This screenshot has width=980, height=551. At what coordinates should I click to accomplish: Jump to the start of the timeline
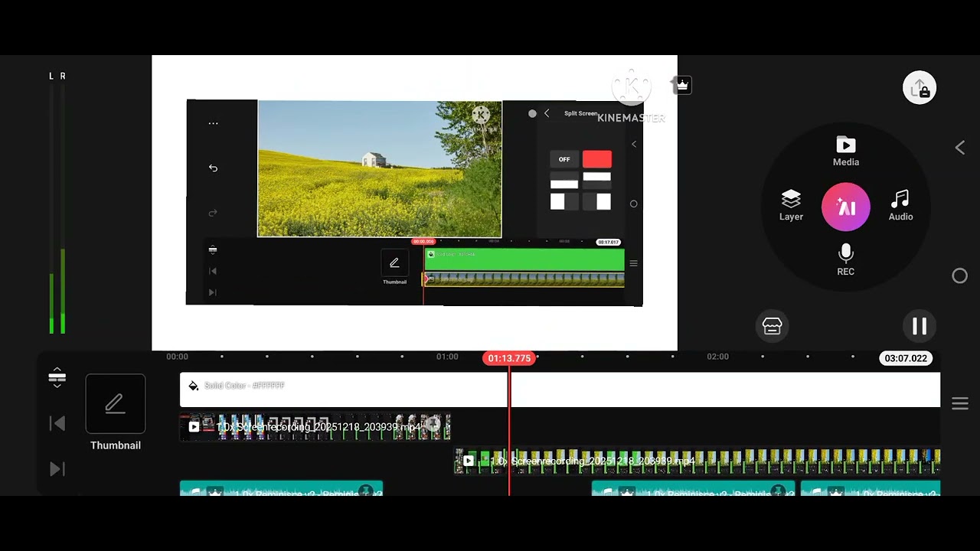tap(57, 423)
